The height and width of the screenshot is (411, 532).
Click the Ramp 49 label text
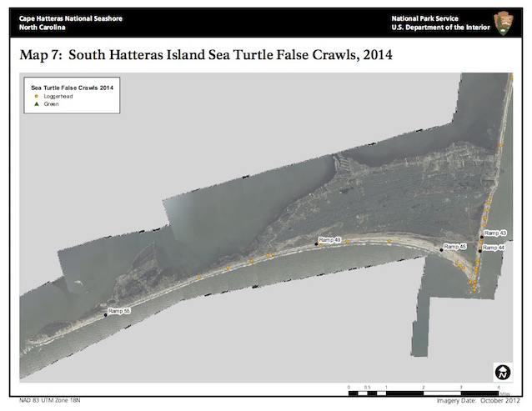point(330,239)
